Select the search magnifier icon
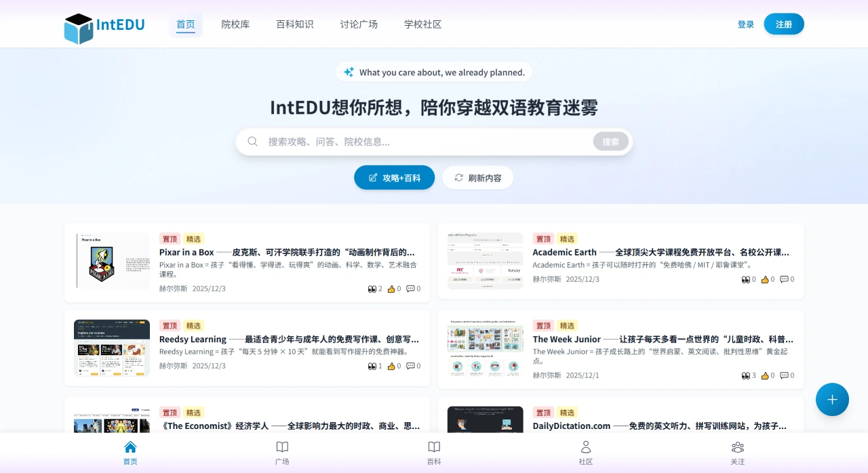Viewport: 868px width, 473px height. click(252, 141)
